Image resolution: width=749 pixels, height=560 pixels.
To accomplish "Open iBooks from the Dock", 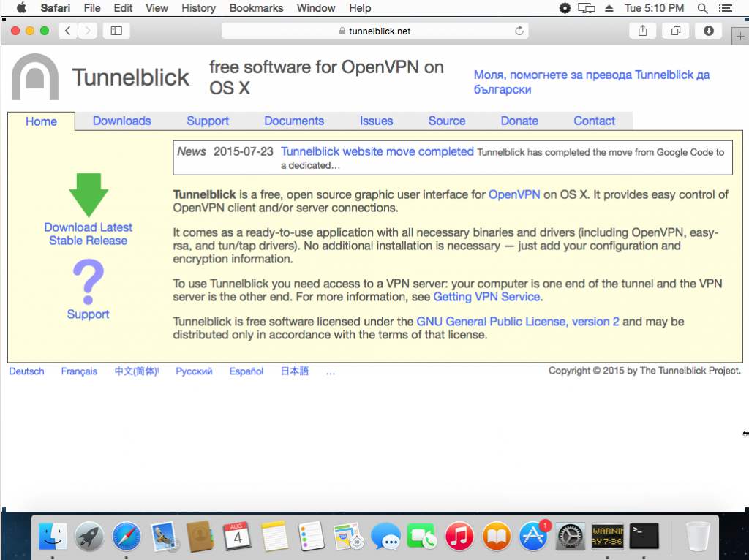I will pyautogui.click(x=497, y=536).
